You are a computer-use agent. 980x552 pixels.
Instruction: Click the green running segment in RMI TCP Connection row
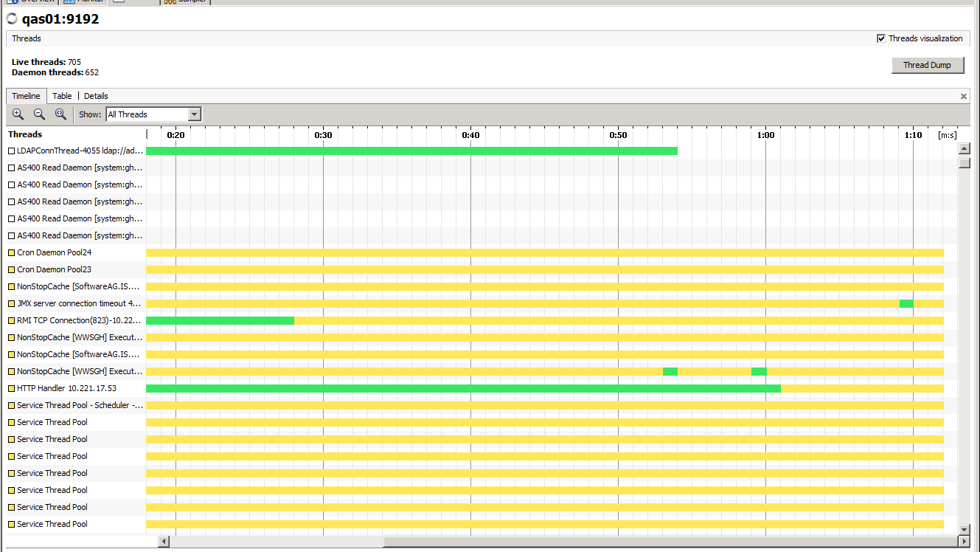220,320
